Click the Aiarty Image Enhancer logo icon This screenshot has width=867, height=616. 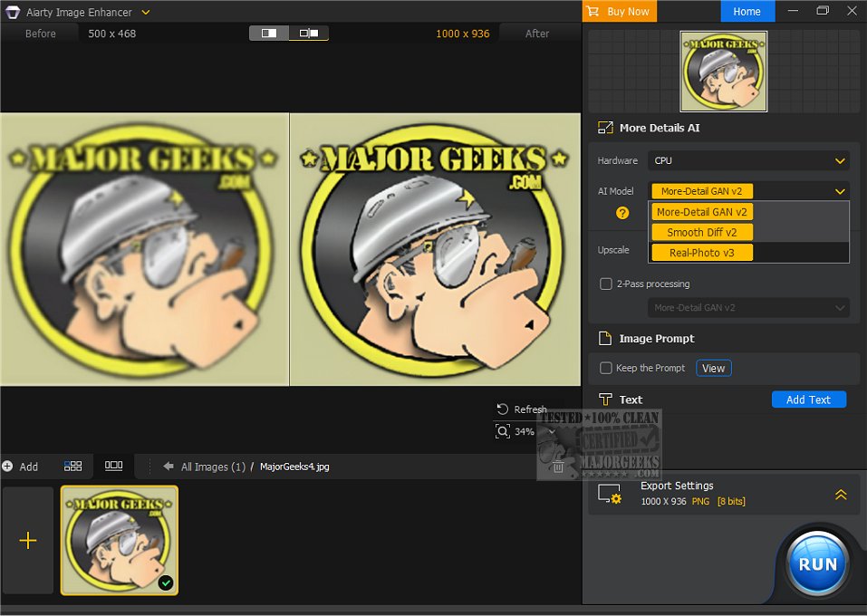(12, 12)
